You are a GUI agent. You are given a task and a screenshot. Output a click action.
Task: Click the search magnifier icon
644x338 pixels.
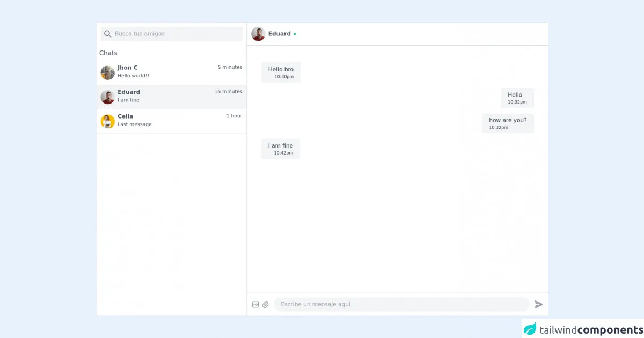pyautogui.click(x=107, y=34)
